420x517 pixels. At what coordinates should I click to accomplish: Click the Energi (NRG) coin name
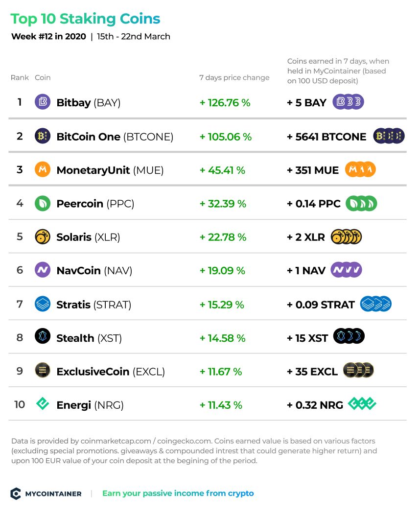click(x=90, y=405)
